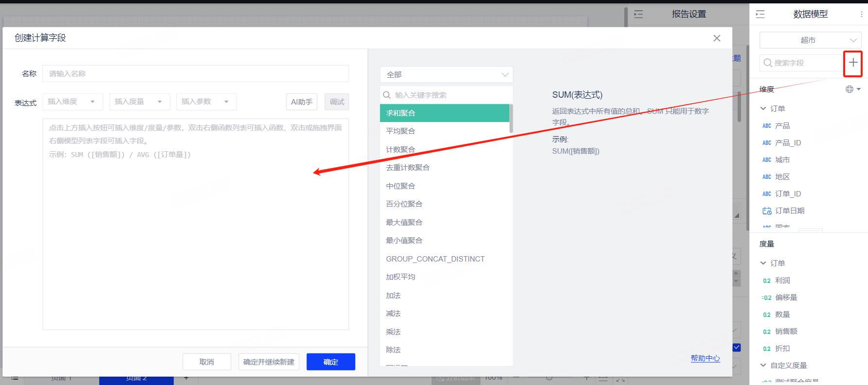Select 去重计数聚合 in the function list
Viewport: 868px width, 385px height.
[x=408, y=168]
